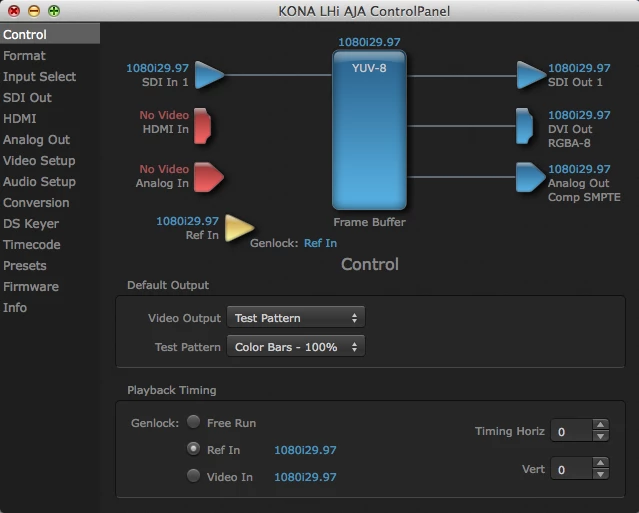Click the No Video text above HDMI In
The image size is (639, 513).
coord(164,115)
